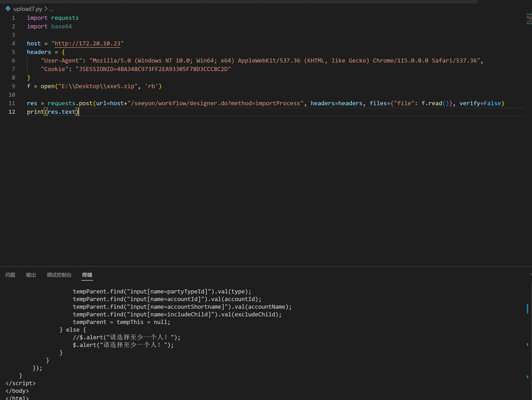The image size is (532, 400).
Task: Click the 'base64' module name
Action: pyautogui.click(x=61, y=27)
